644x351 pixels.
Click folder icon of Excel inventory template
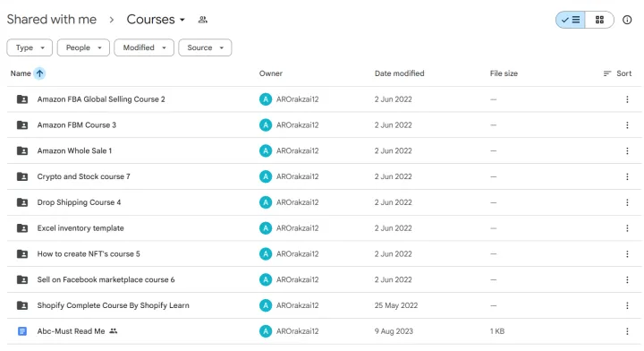[x=22, y=228]
